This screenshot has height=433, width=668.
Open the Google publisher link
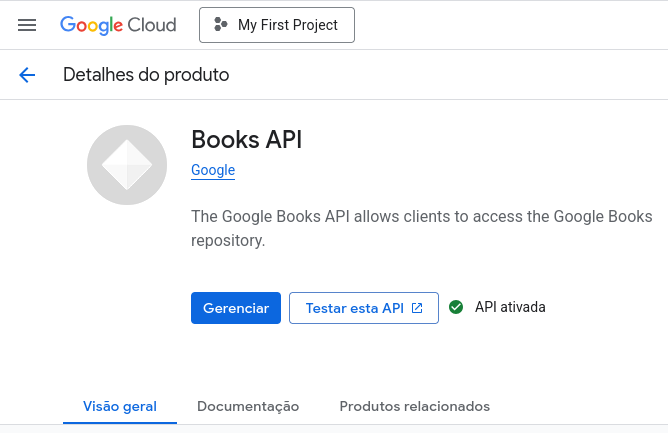click(x=213, y=170)
